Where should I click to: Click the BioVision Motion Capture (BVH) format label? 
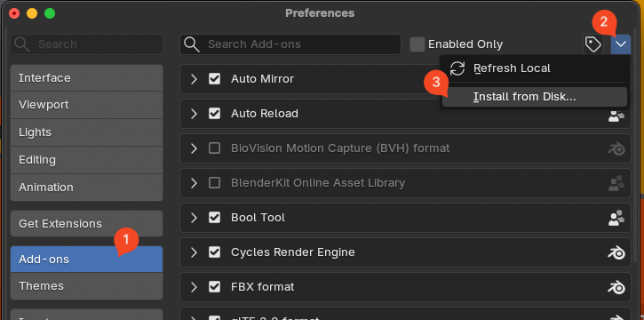pyautogui.click(x=340, y=148)
